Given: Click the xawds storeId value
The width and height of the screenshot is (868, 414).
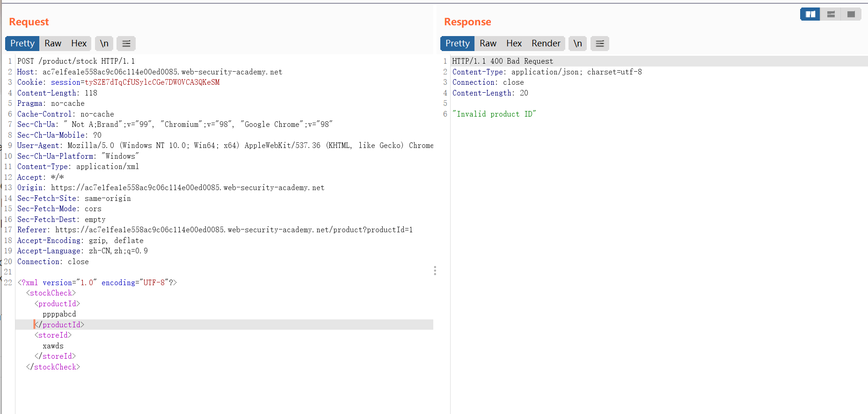Looking at the screenshot, I should pyautogui.click(x=53, y=346).
